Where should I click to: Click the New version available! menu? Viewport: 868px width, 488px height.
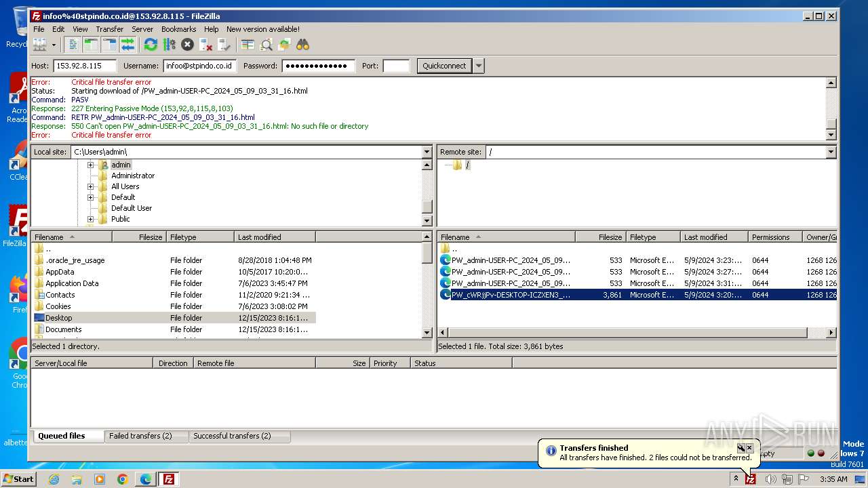(263, 29)
